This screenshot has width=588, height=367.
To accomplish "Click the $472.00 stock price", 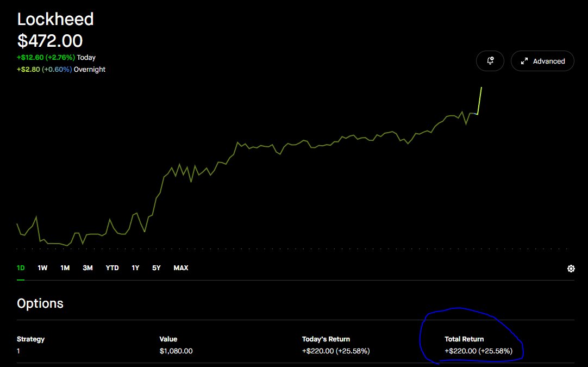I will (50, 41).
